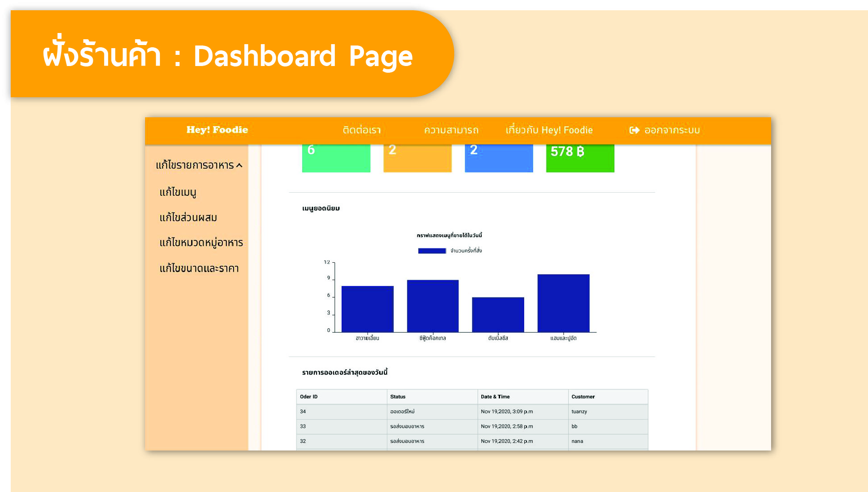Select ความสามารถ navigation item
Image resolution: width=868 pixels, height=492 pixels.
[x=451, y=130]
